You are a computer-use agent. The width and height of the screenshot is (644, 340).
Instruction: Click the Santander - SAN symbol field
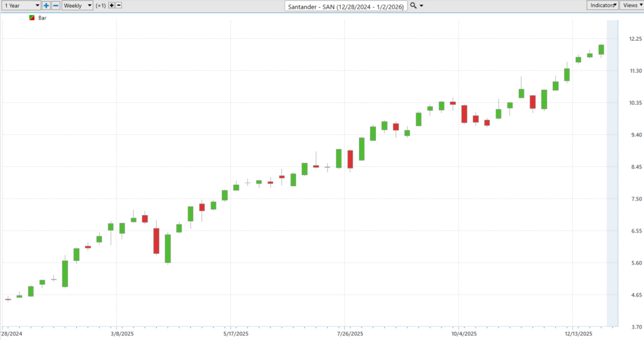345,6
